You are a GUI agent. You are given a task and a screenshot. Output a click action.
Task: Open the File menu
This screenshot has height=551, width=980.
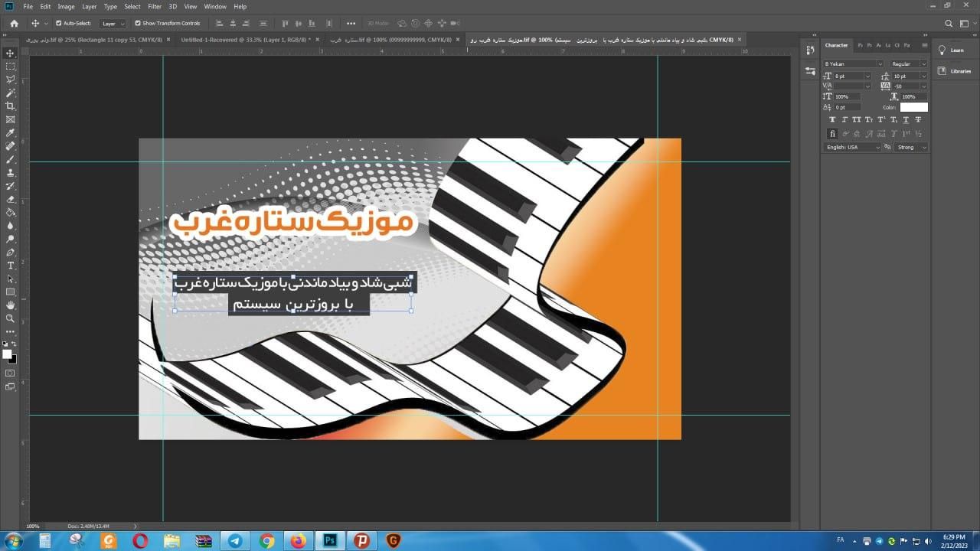(x=28, y=6)
